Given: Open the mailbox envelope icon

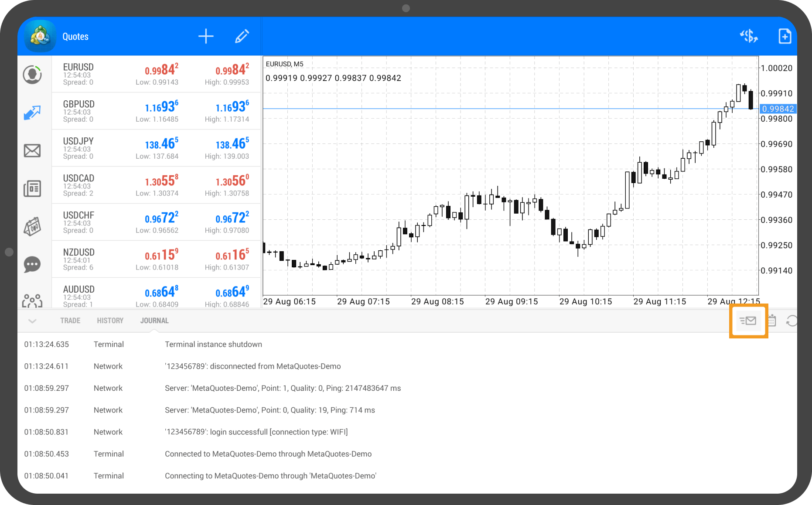Looking at the screenshot, I should tap(32, 151).
